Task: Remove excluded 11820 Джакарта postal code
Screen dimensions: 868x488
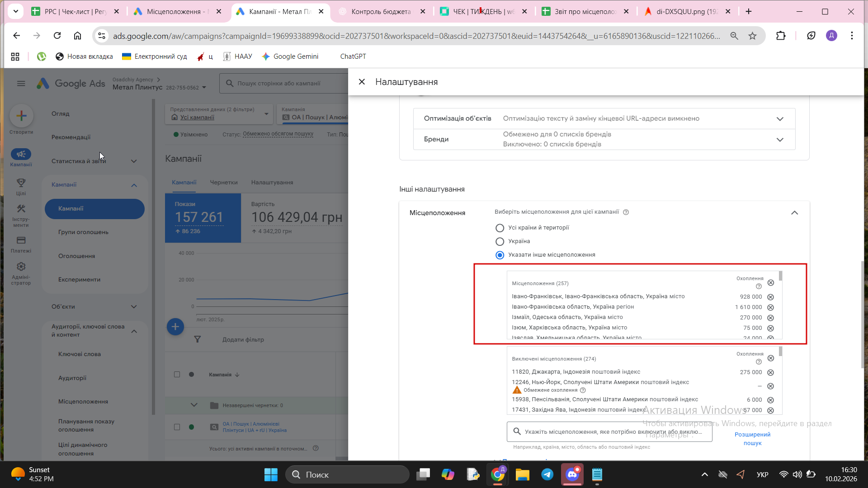Action: [x=770, y=372]
